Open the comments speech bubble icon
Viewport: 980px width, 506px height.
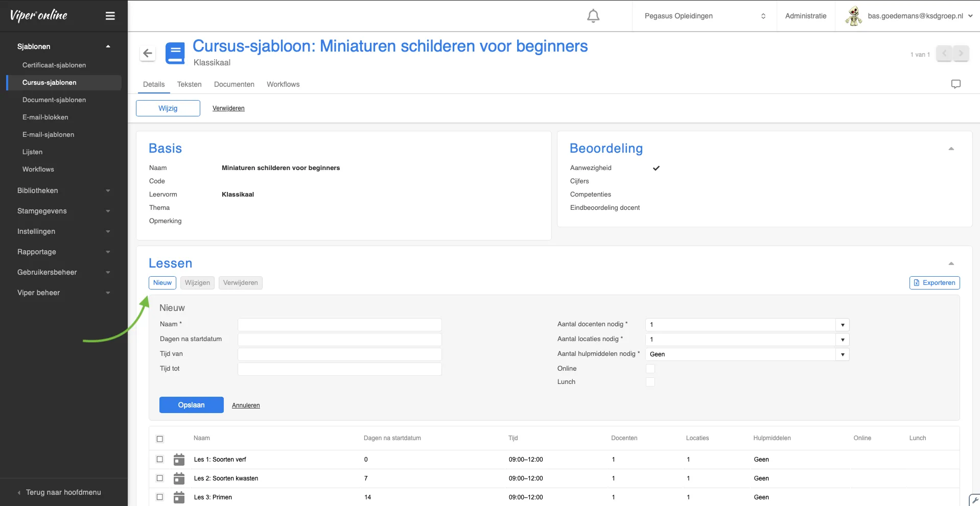tap(955, 84)
